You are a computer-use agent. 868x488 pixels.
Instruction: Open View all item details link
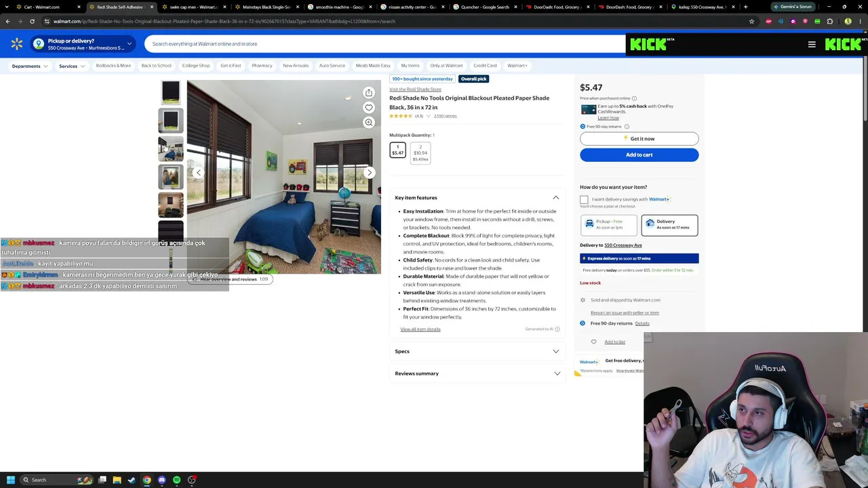420,329
